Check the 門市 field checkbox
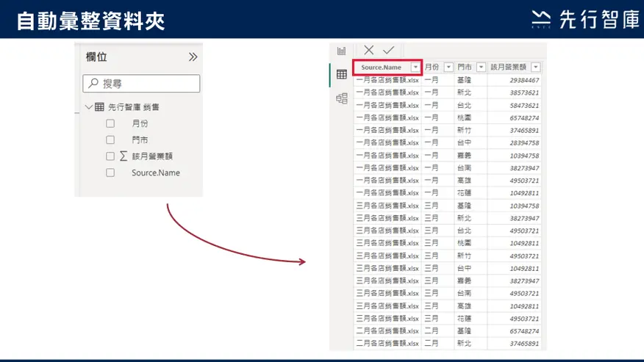The image size is (644, 362). [110, 140]
